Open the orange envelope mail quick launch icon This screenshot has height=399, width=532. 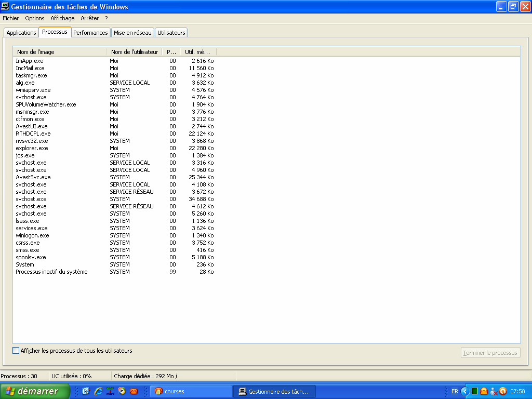tap(134, 391)
